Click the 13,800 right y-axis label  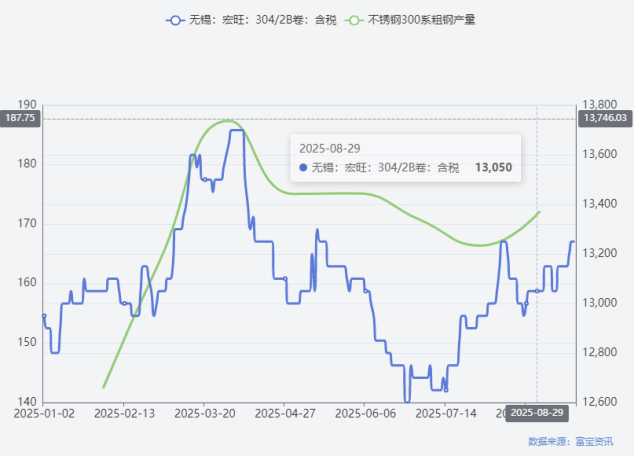[x=599, y=105]
